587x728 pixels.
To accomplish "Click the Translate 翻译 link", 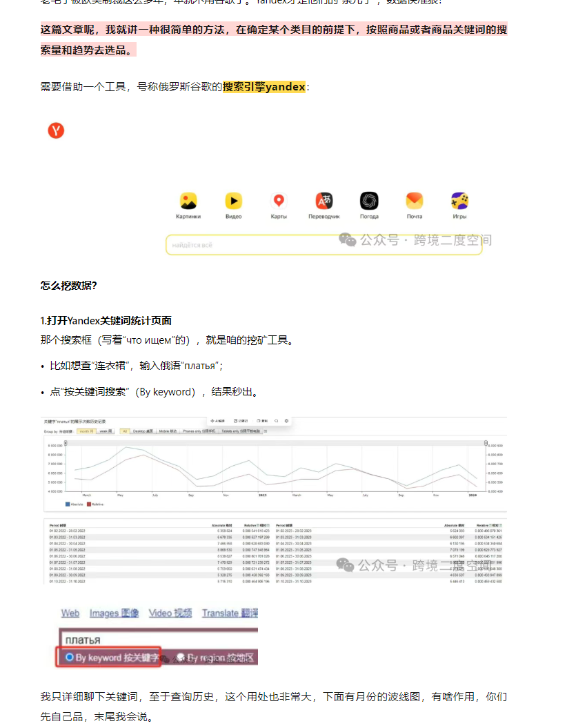I will tap(230, 613).
